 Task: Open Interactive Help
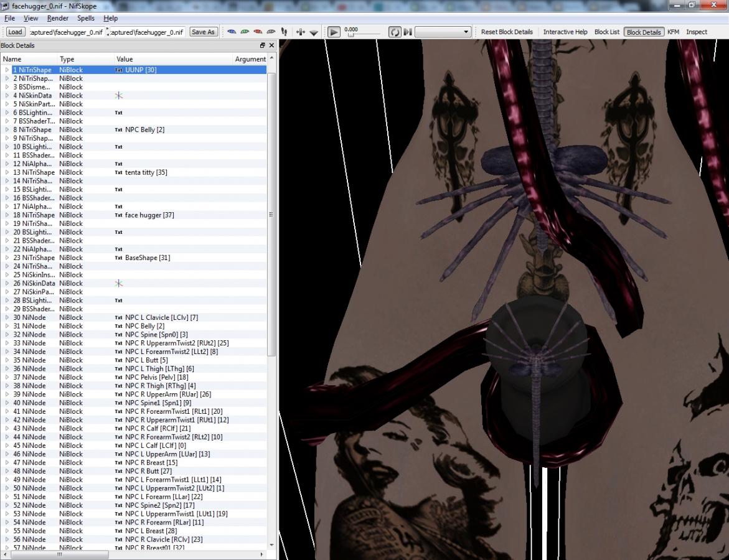pyautogui.click(x=565, y=32)
